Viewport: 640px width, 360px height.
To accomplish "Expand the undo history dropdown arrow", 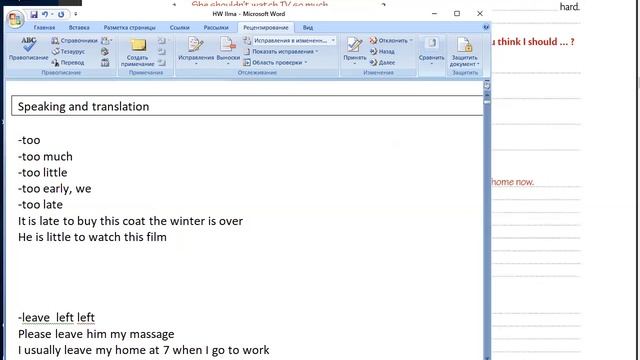I will click(52, 14).
